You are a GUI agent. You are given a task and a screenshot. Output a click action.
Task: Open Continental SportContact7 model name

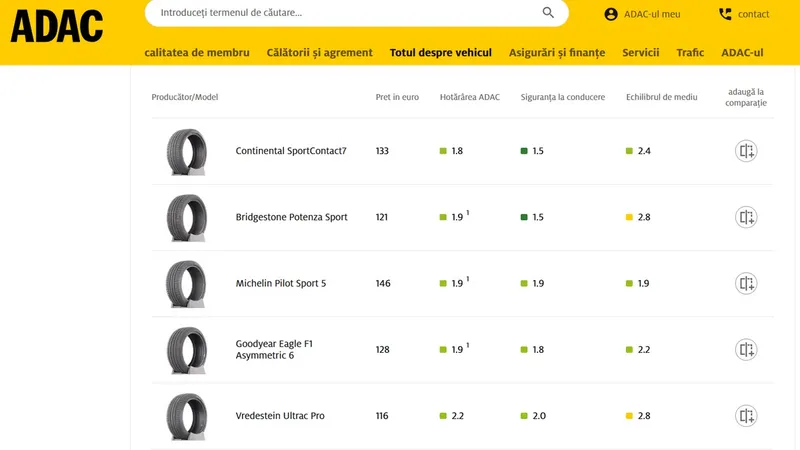coord(291,151)
